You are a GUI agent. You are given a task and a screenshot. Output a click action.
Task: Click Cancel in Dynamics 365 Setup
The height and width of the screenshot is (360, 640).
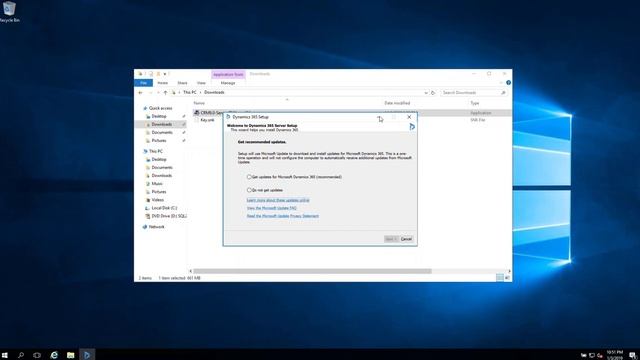[x=406, y=239]
